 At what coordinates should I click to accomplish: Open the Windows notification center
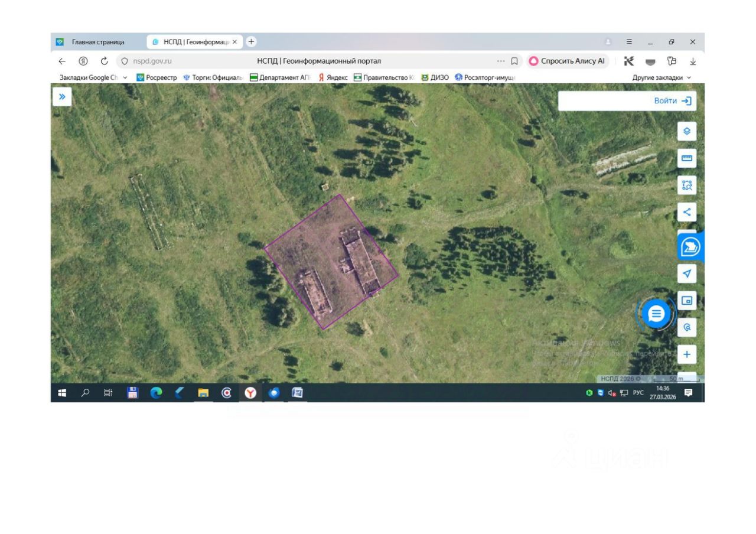click(688, 393)
